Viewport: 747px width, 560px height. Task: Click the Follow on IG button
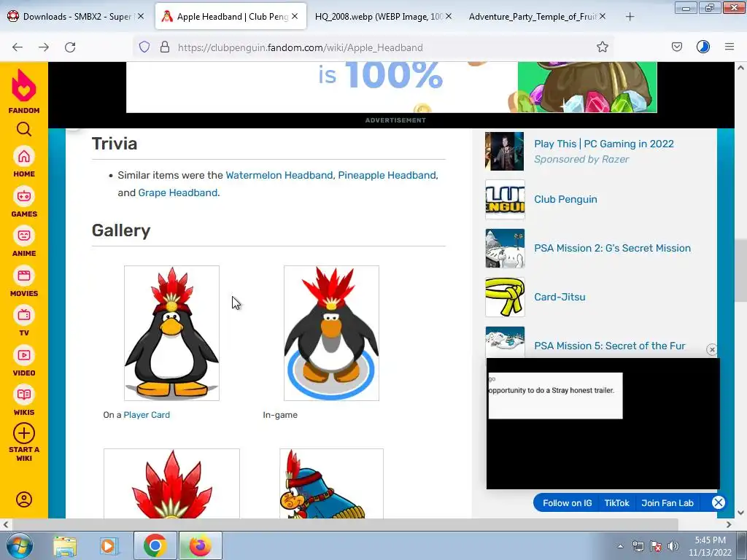[x=568, y=503]
